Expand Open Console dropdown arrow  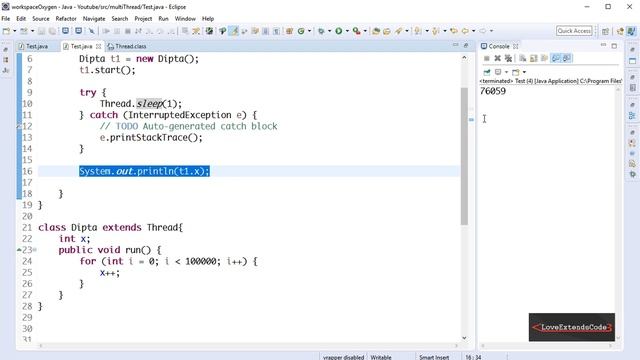[x=524, y=72]
